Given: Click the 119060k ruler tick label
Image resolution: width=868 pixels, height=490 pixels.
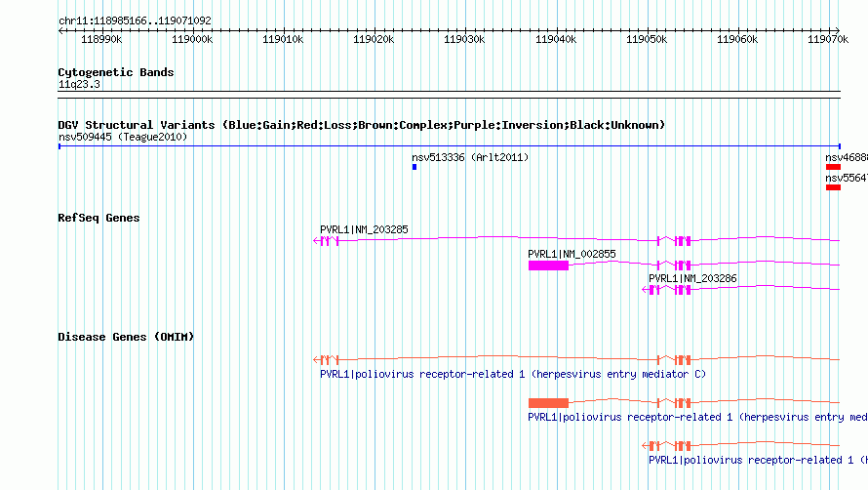Looking at the screenshot, I should (x=737, y=39).
